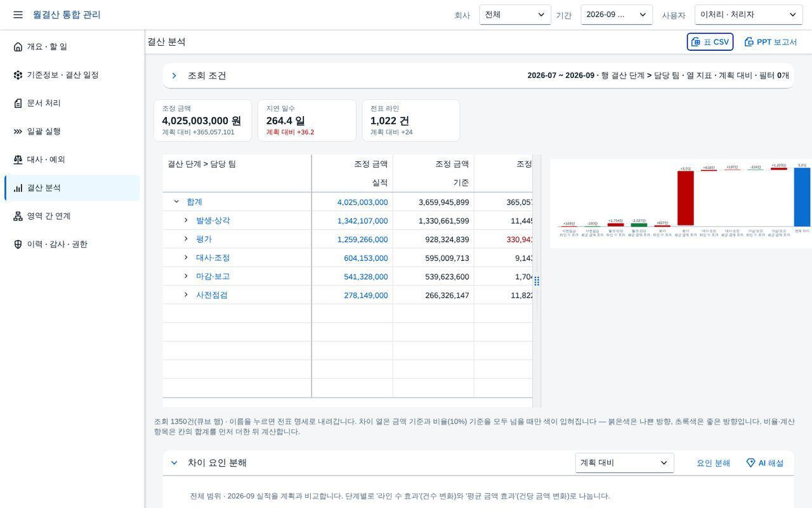
Task: Open the 계획 대비 comparison dropdown
Action: point(624,463)
